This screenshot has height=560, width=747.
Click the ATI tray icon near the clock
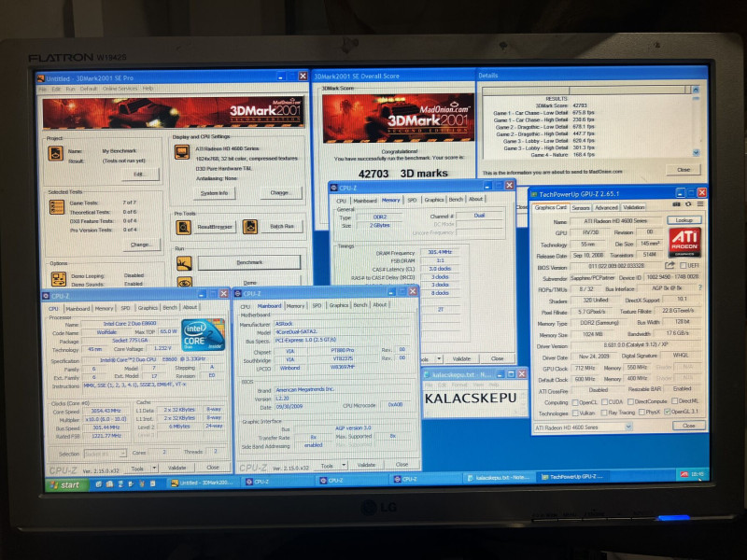[684, 474]
